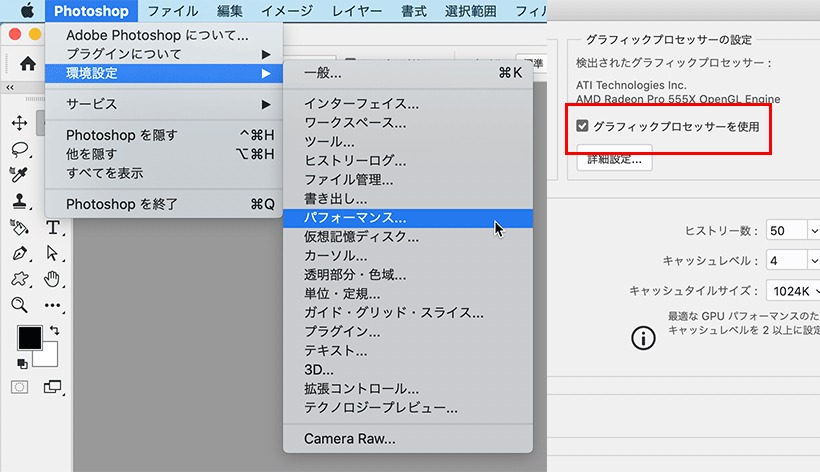The image size is (820, 472).
Task: Select the Pen tool
Action: pos(19,253)
